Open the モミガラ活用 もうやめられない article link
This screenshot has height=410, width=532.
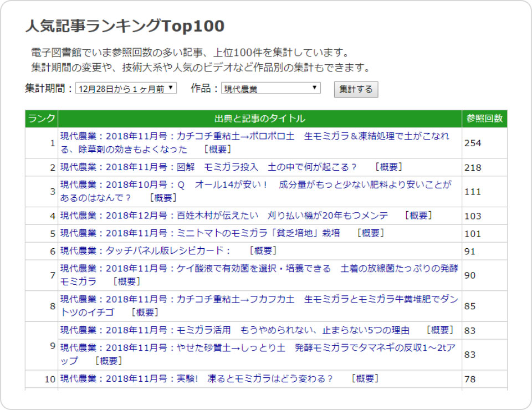click(x=235, y=330)
